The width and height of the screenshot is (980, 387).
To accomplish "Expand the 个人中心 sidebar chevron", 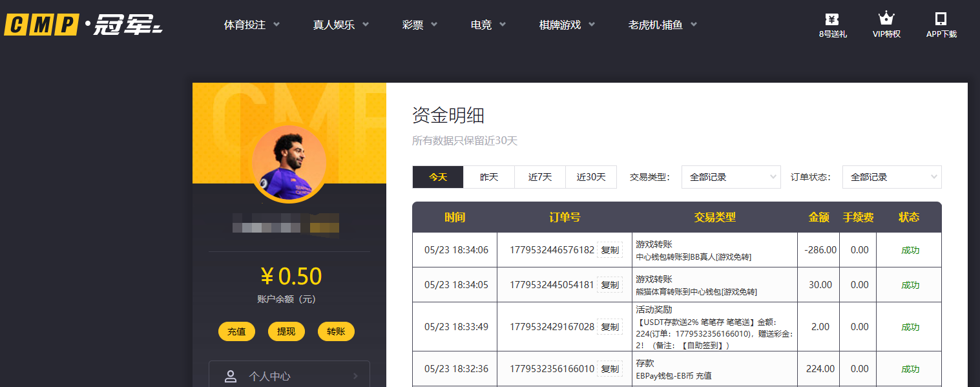I will click(356, 376).
